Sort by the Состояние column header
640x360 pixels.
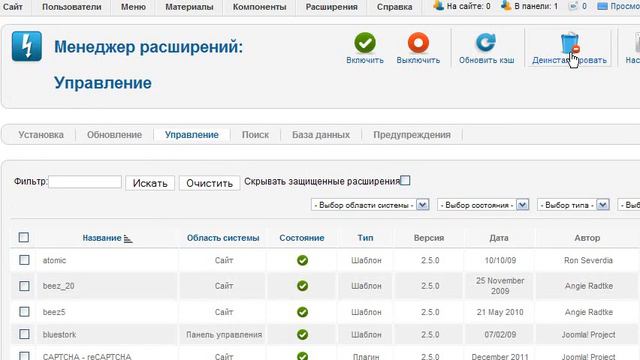(302, 238)
